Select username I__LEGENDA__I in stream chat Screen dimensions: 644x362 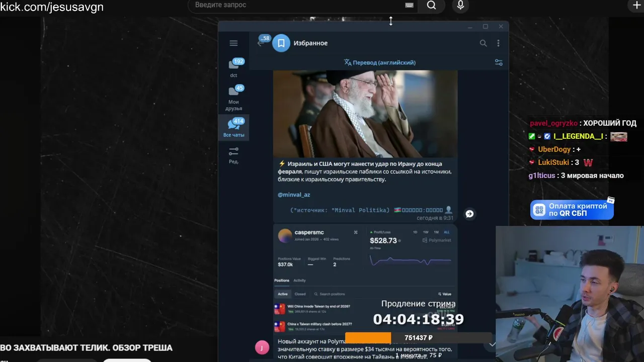(578, 136)
